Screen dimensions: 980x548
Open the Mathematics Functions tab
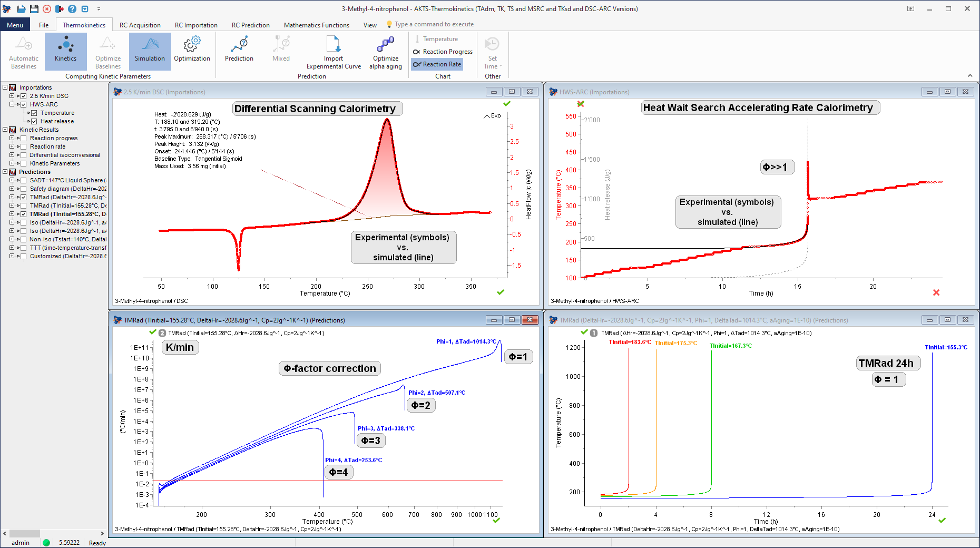(x=316, y=25)
